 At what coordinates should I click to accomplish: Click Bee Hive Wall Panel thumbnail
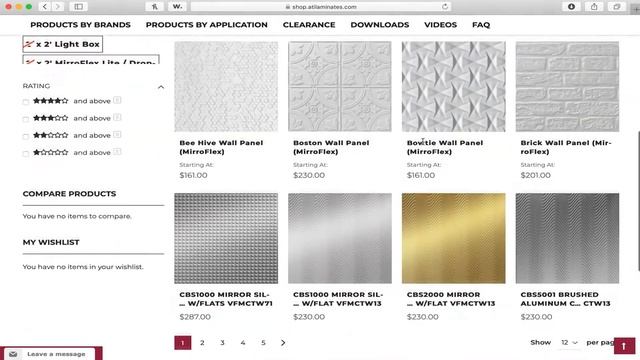[226, 87]
